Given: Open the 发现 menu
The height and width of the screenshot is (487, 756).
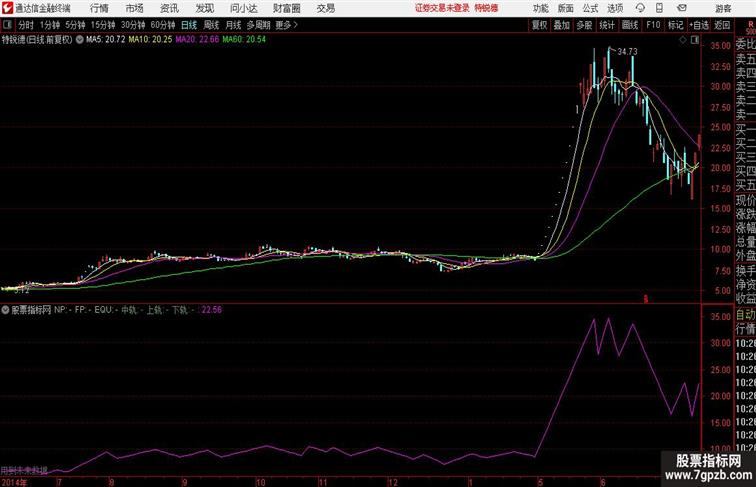Looking at the screenshot, I should (204, 8).
